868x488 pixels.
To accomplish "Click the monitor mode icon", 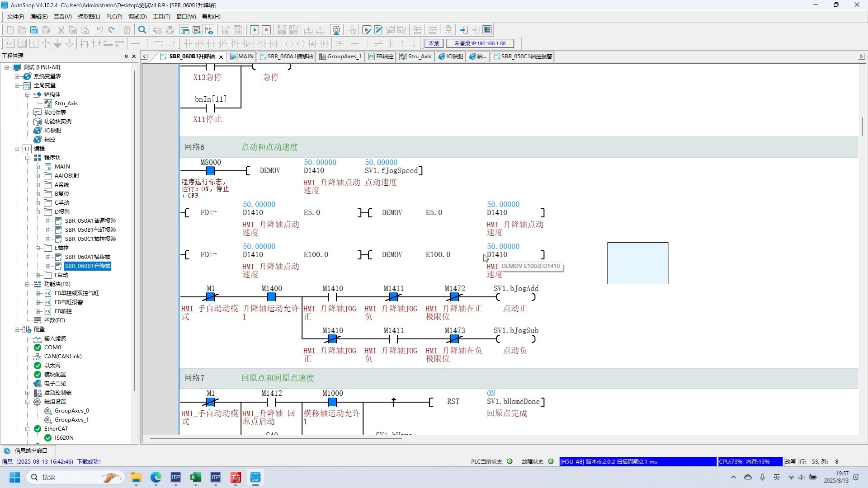I will (336, 30).
